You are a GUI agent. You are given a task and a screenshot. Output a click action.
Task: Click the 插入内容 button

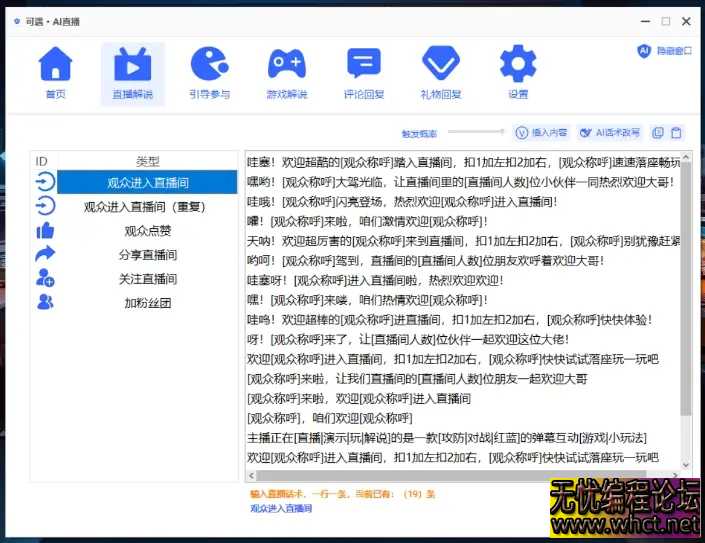tap(541, 133)
